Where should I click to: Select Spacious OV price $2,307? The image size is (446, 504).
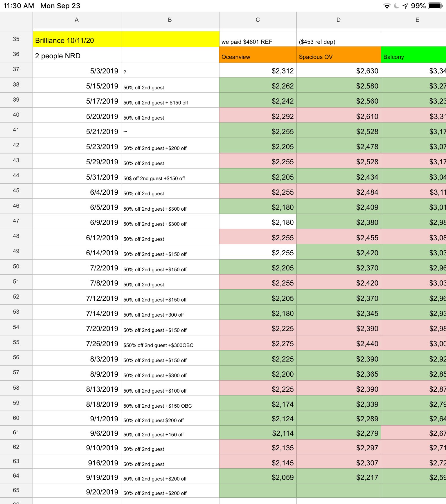point(339,461)
